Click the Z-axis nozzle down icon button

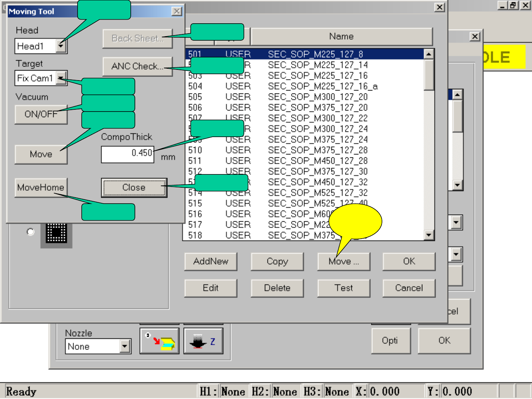pos(203,341)
